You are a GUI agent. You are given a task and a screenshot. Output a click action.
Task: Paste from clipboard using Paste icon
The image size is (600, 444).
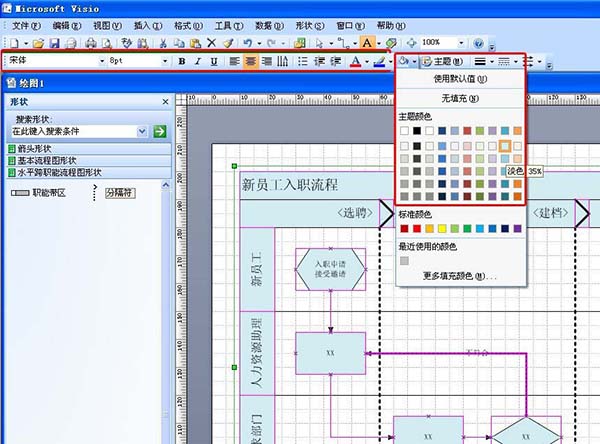pyautogui.click(x=195, y=43)
